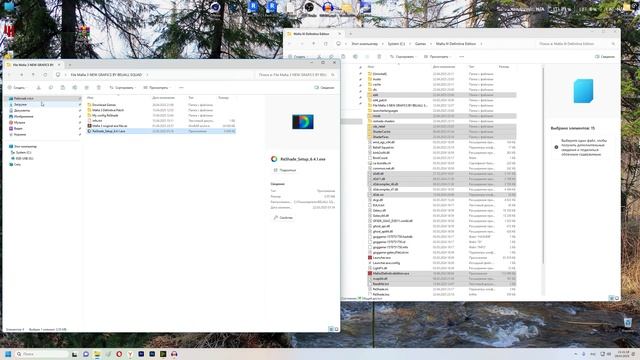The height and width of the screenshot is (360, 640).
Task: Open the Yandex browser taskbar icon
Action: (x=130, y=354)
